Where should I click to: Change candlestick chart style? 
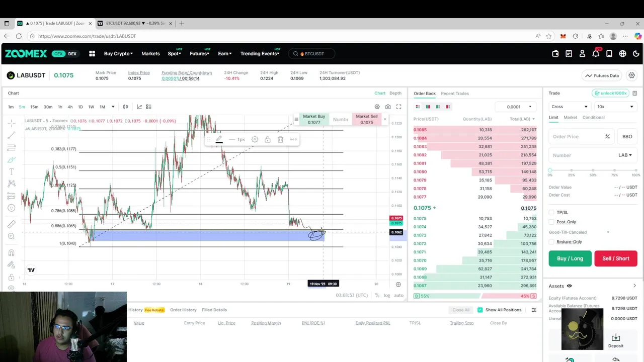(x=125, y=107)
